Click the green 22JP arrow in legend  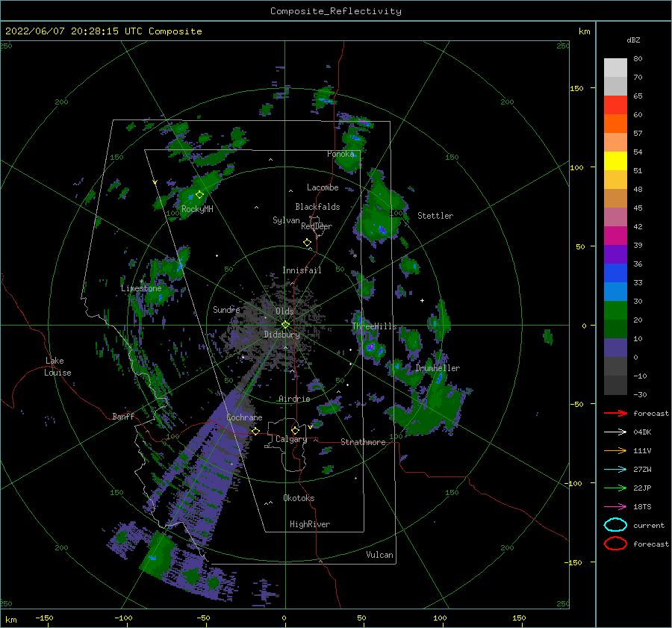pos(615,488)
